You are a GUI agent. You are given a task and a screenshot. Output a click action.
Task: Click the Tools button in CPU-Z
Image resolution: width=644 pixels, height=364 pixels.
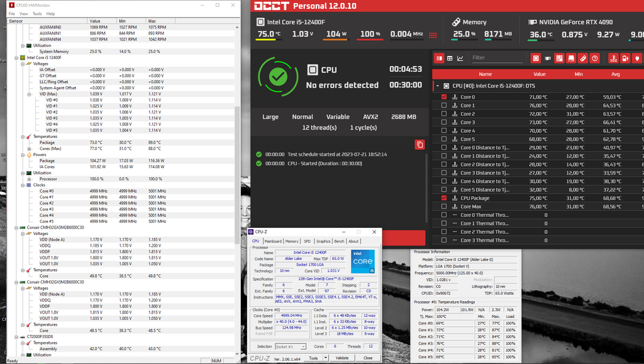313,358
